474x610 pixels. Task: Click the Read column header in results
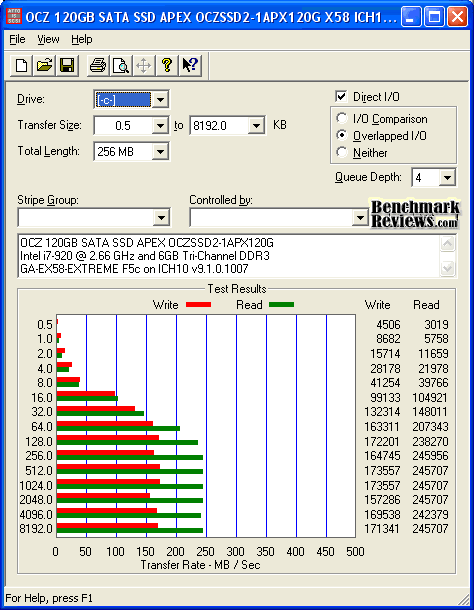pos(426,305)
